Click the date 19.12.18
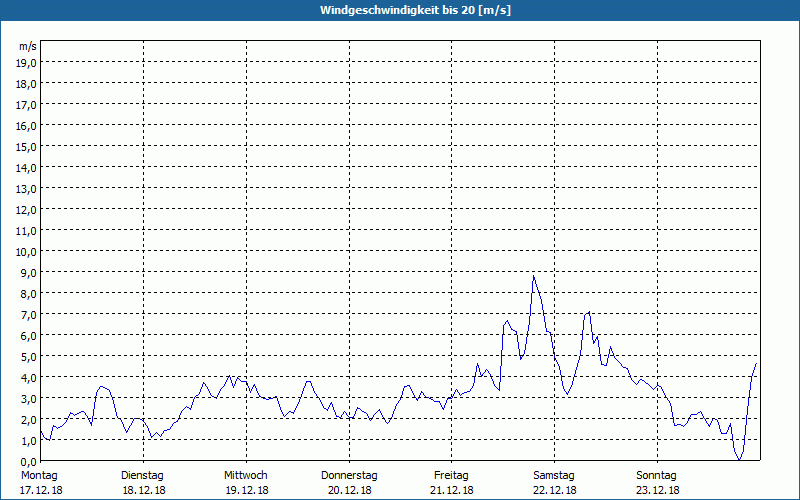800x500 pixels. click(x=247, y=490)
